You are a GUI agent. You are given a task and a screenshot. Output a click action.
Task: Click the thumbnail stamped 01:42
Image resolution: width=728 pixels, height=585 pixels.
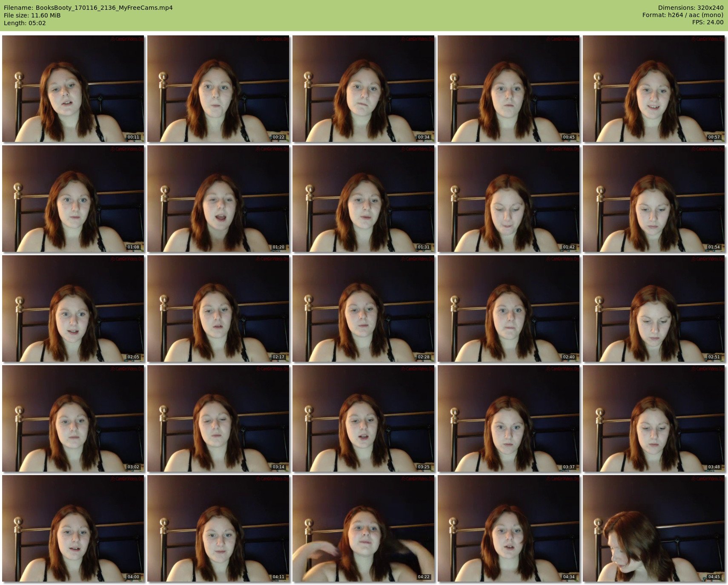[509, 199]
